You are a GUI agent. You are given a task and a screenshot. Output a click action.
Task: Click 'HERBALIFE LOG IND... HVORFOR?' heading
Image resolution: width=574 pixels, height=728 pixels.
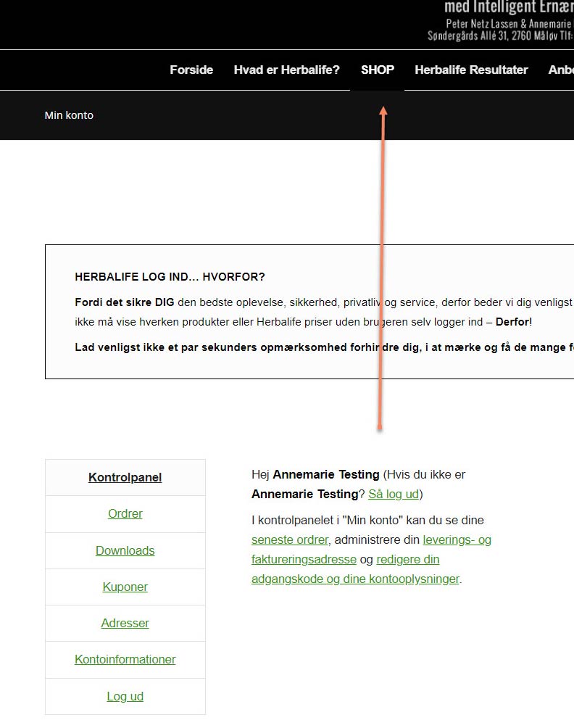tap(170, 277)
